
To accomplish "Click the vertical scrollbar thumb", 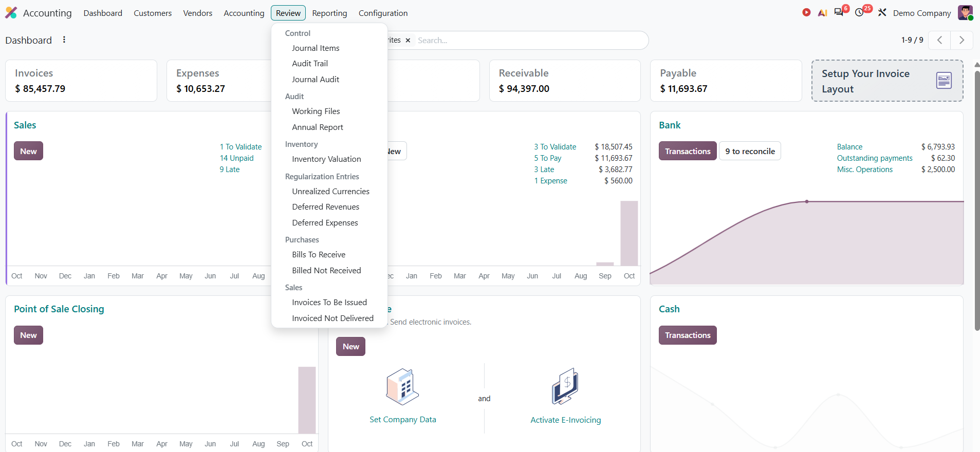I will point(977,200).
